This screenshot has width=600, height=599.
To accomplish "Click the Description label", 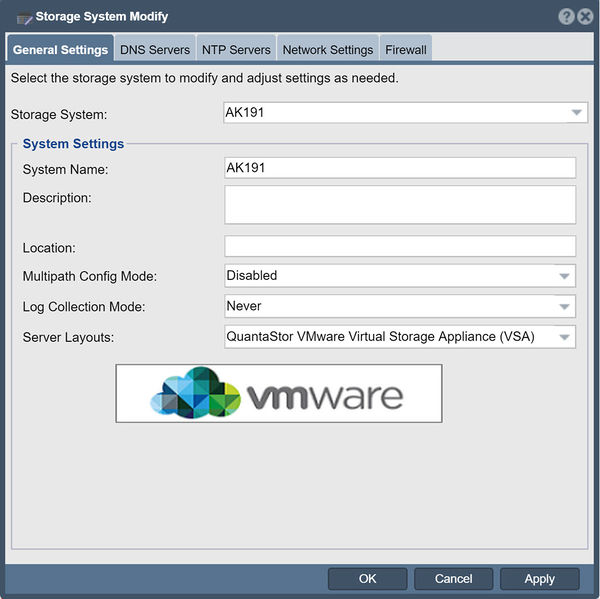I will click(57, 198).
